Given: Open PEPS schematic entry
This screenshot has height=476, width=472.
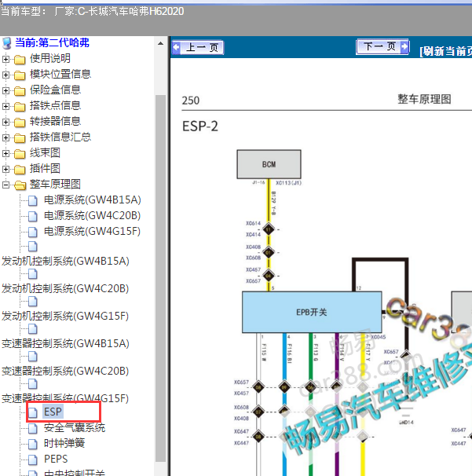Looking at the screenshot, I should pyautogui.click(x=56, y=460).
